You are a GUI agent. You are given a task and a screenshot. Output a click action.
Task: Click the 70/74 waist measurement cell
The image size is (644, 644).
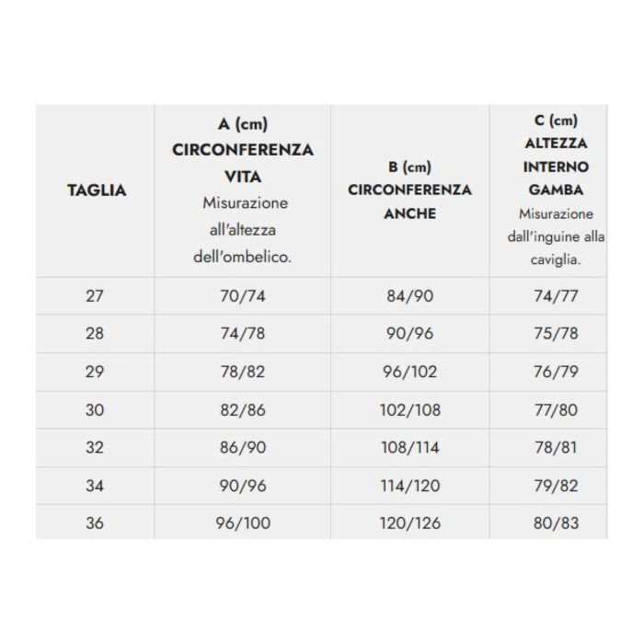(243, 296)
